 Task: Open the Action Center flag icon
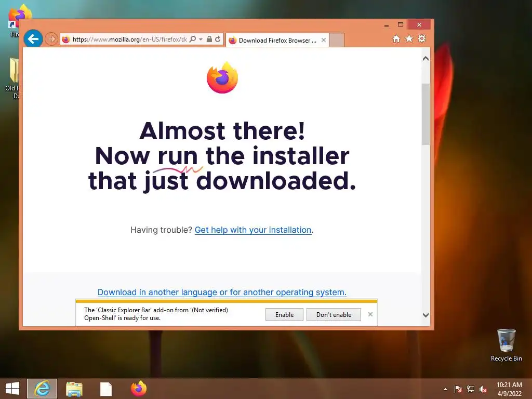[458, 389]
